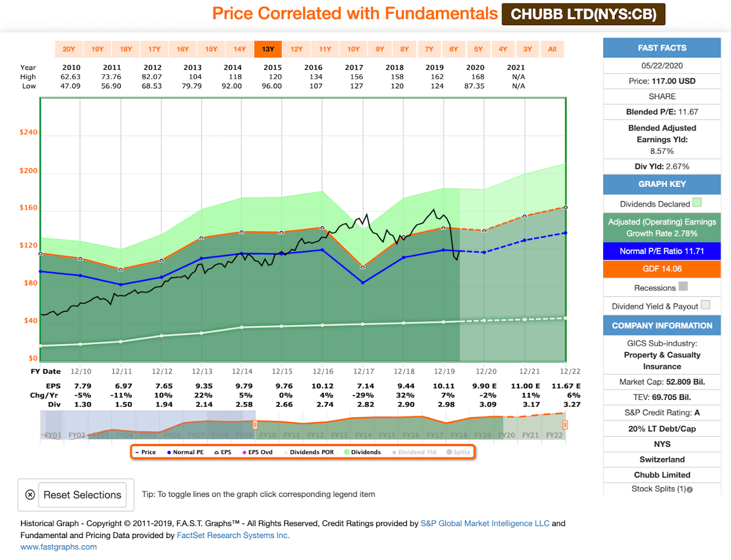This screenshot has height=560, width=731.
Task: Enable the Splits legend item
Action: (458, 452)
